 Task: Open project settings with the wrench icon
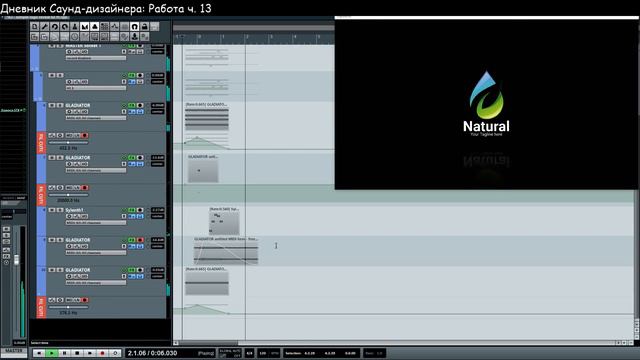(x=44, y=27)
